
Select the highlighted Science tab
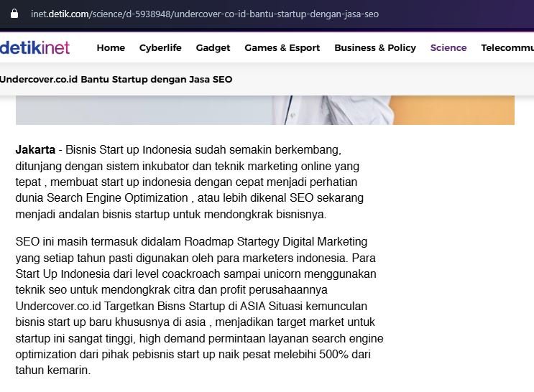pos(448,48)
